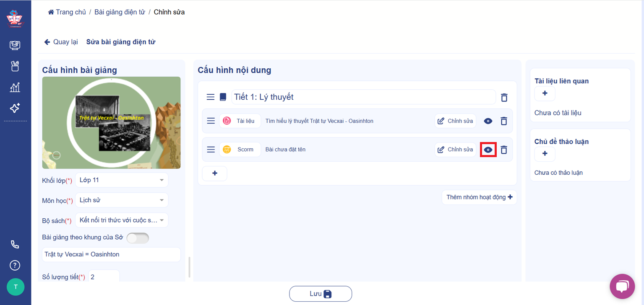Open the pencil cup tools sidebar icon
This screenshot has height=305, width=644.
pyautogui.click(x=15, y=66)
